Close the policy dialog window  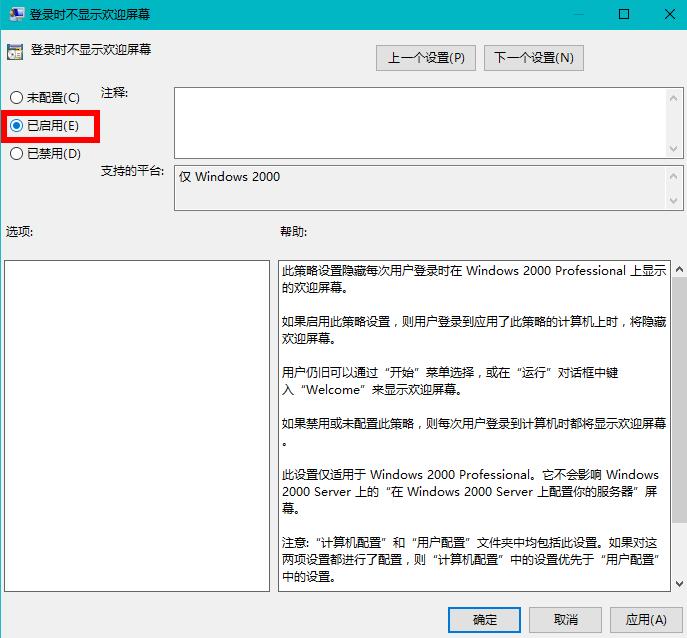pos(669,14)
